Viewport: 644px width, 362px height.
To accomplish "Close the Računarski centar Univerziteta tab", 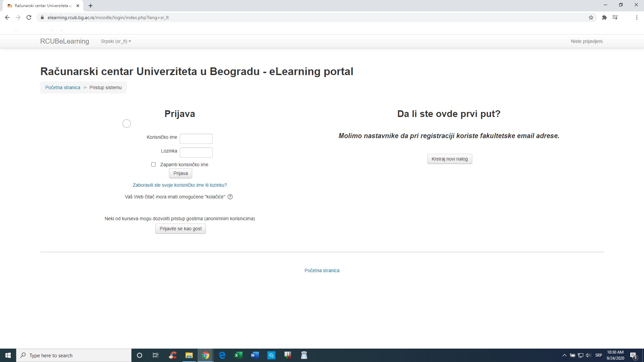I will (78, 6).
